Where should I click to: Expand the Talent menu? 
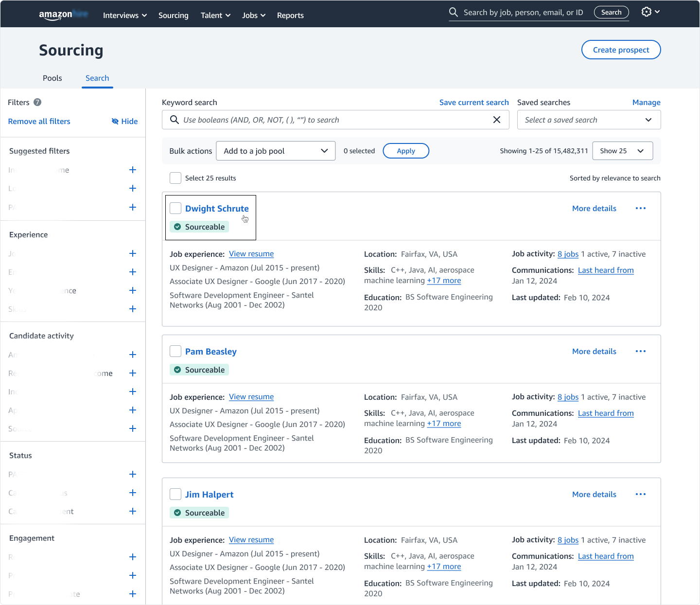pyautogui.click(x=215, y=15)
